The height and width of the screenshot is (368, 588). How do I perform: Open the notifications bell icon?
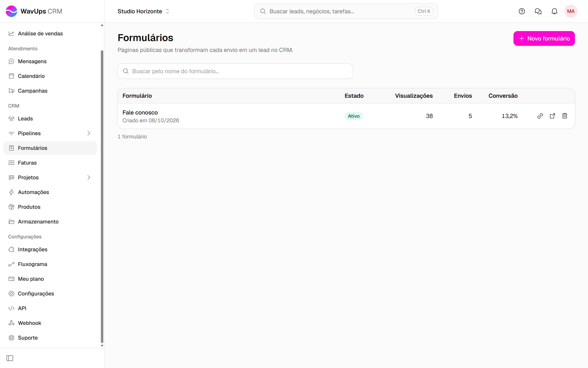pos(554,11)
